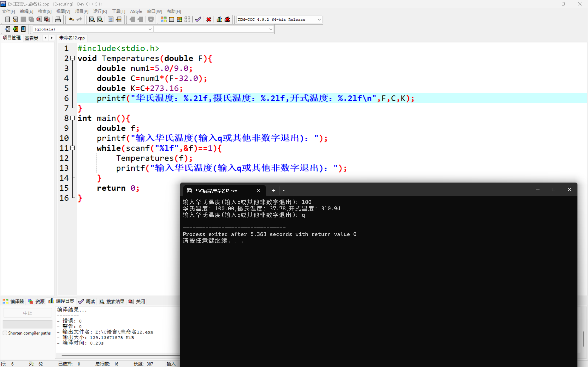Click the profile analysis bar chart icon

point(219,19)
